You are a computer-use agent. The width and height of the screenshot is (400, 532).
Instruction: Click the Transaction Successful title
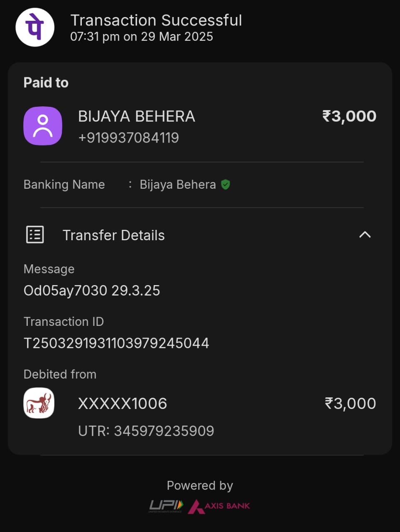(x=156, y=20)
